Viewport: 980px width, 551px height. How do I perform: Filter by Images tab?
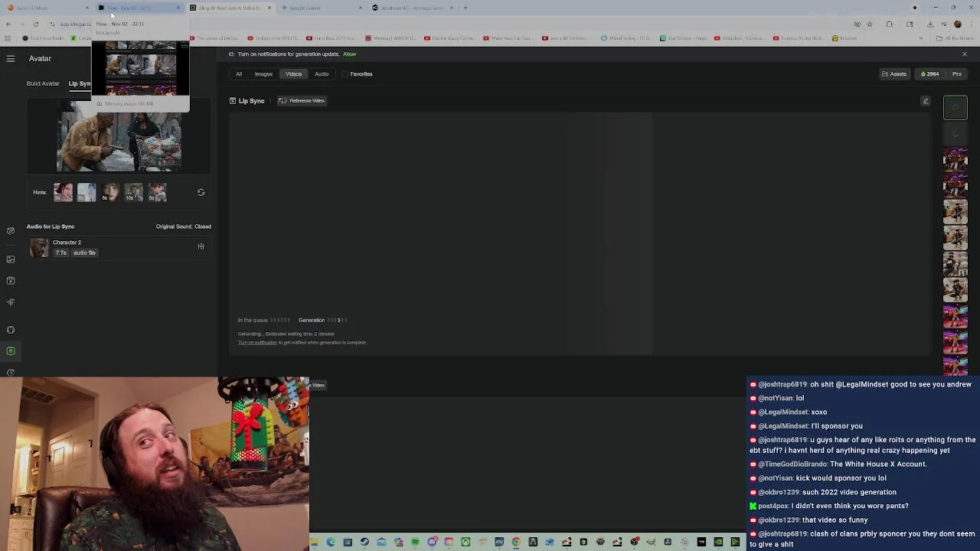(263, 74)
